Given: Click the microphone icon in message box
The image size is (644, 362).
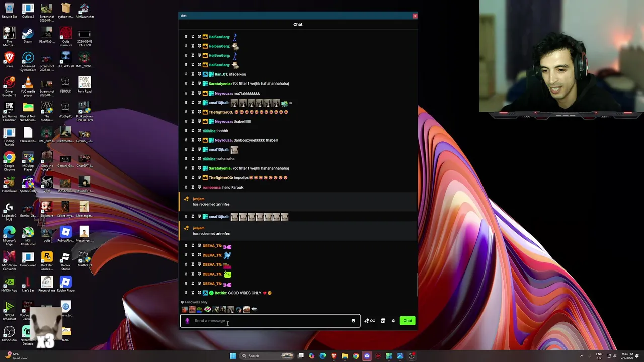Looking at the screenshot, I should pos(187,321).
